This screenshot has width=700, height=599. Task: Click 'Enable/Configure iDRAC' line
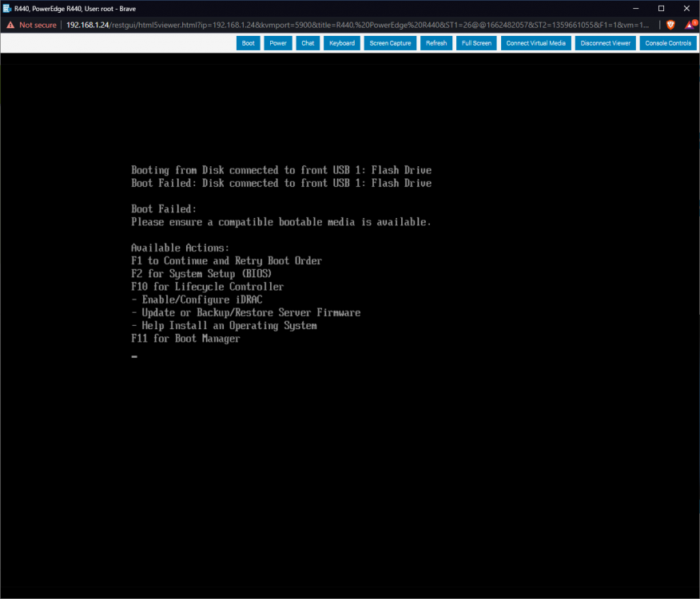click(x=197, y=299)
